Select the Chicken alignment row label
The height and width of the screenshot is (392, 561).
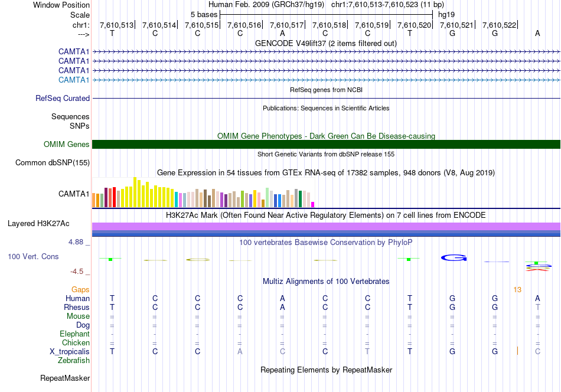click(x=76, y=342)
